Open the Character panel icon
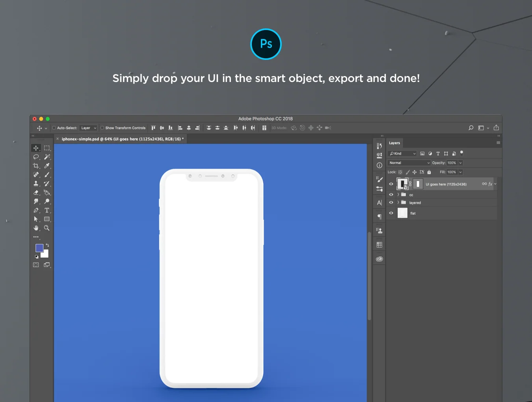 (x=379, y=203)
